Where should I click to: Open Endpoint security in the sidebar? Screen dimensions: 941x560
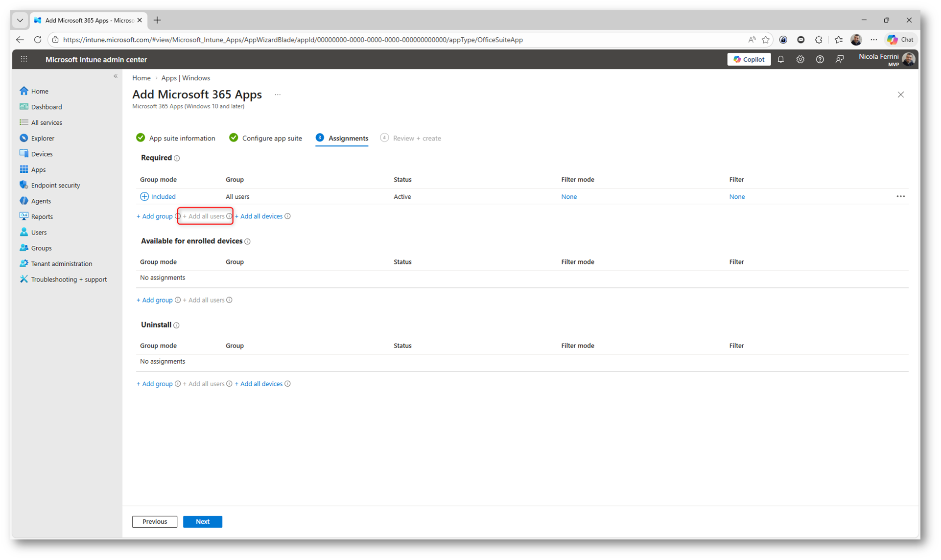tap(55, 186)
